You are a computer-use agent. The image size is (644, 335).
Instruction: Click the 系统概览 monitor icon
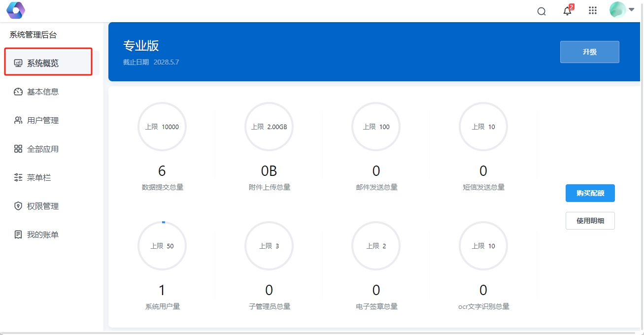tap(18, 63)
